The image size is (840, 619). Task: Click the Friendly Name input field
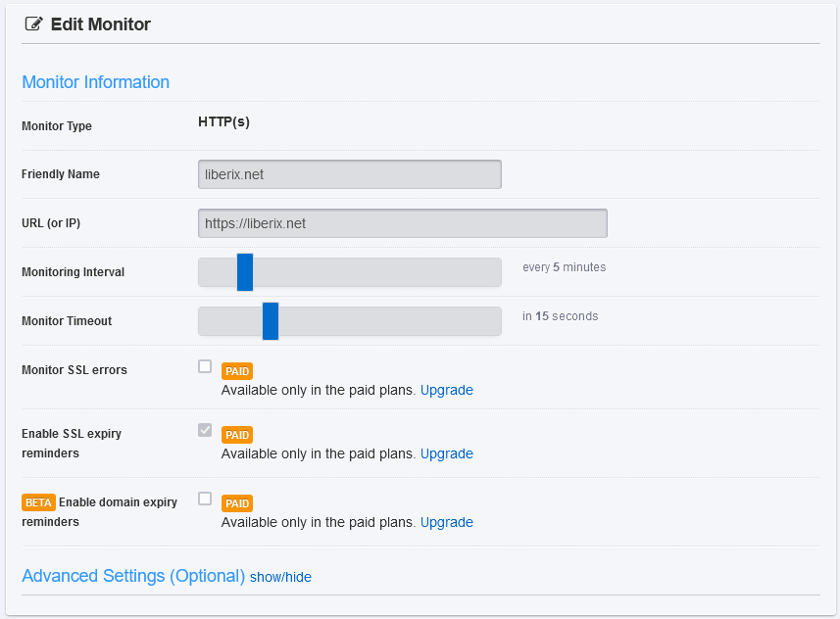pyautogui.click(x=350, y=174)
